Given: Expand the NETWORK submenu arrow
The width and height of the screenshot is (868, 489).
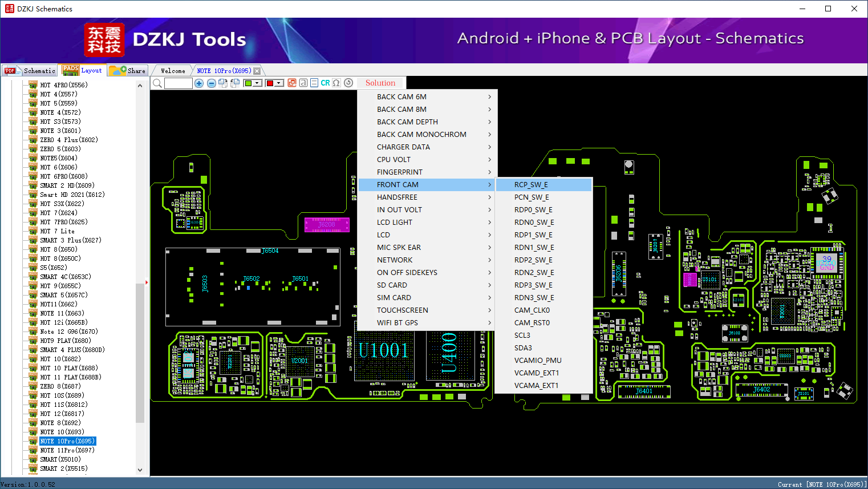Looking at the screenshot, I should [x=489, y=260].
